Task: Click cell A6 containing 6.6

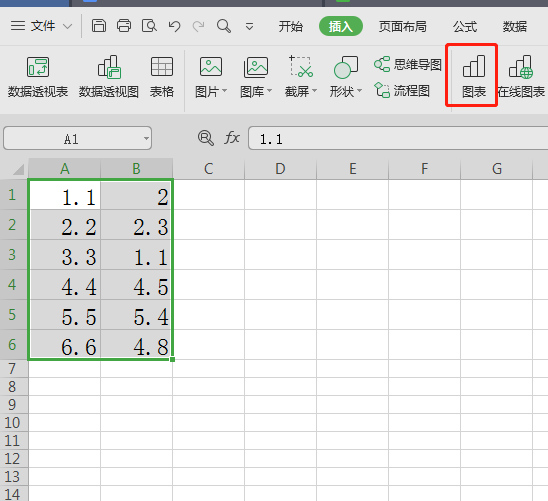Action: [x=65, y=344]
